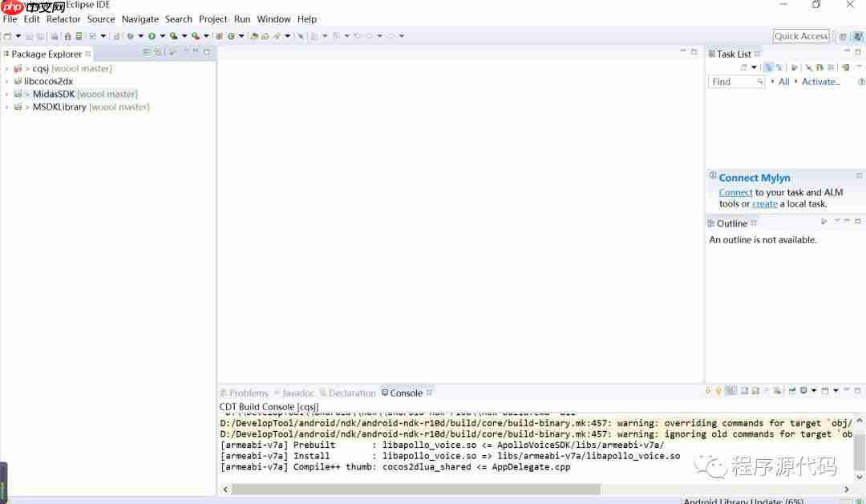Click Synchronize Changed in Task List

point(846,67)
